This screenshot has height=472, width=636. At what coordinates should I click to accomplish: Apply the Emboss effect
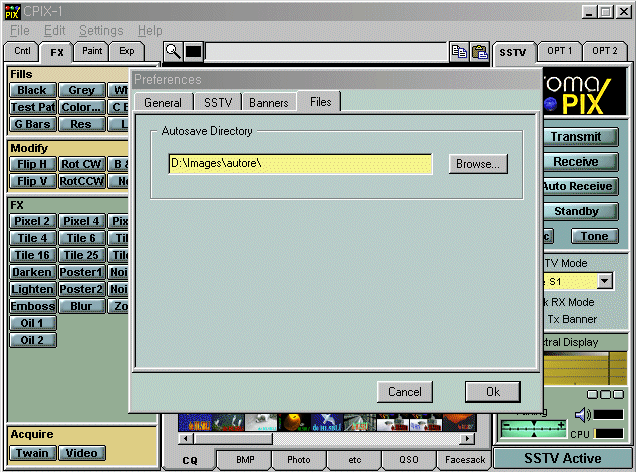point(32,306)
